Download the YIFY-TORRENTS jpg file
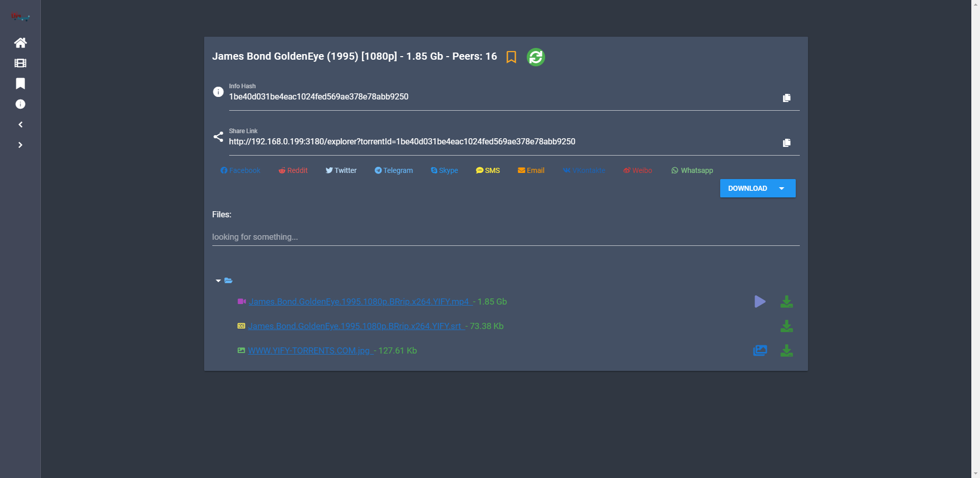980x478 pixels. 787,350
